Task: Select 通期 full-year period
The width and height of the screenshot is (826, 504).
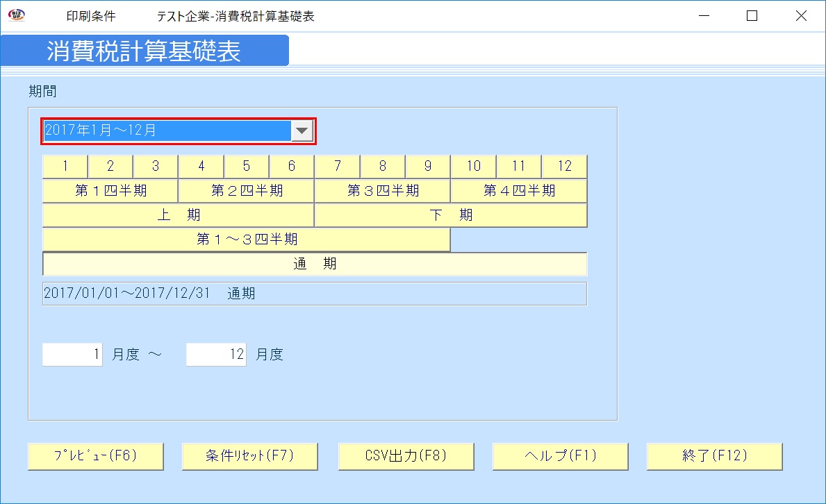Action: click(314, 264)
